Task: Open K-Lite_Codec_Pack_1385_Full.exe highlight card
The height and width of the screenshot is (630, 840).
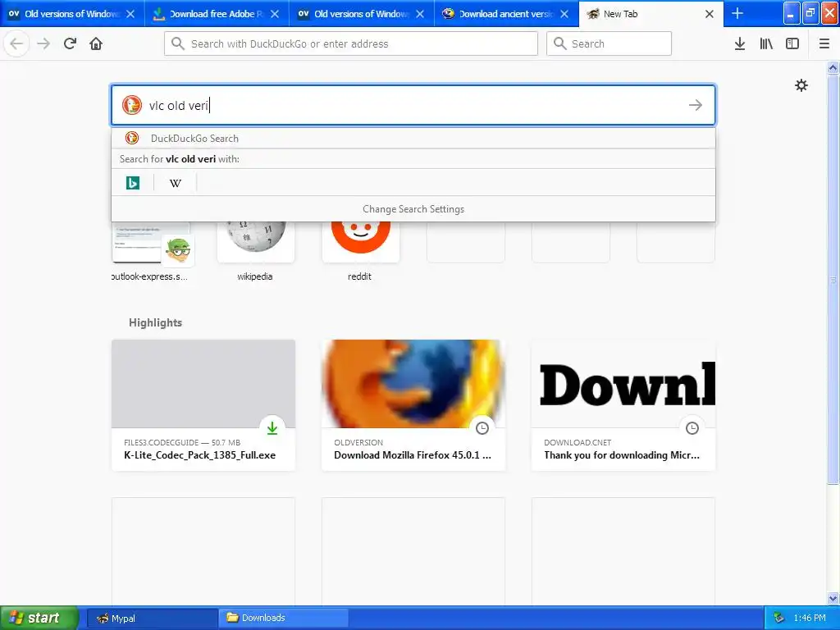Action: click(x=203, y=405)
